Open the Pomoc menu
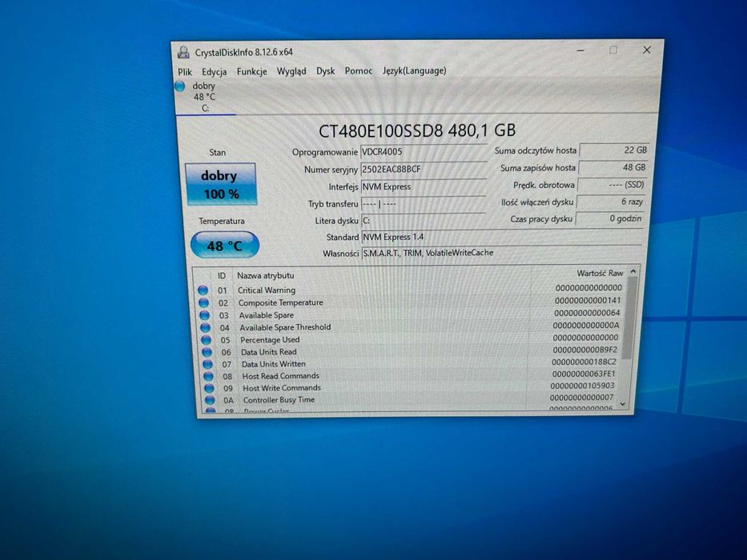 click(358, 71)
